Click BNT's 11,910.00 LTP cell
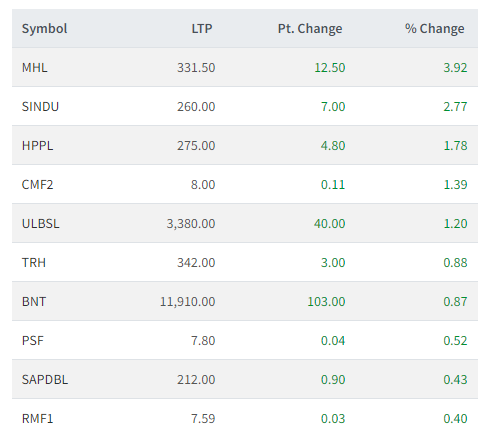 (188, 302)
